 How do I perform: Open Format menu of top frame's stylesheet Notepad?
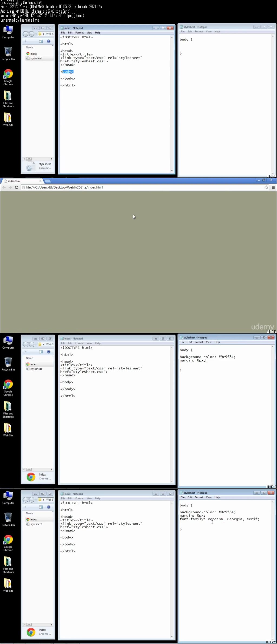199,32
